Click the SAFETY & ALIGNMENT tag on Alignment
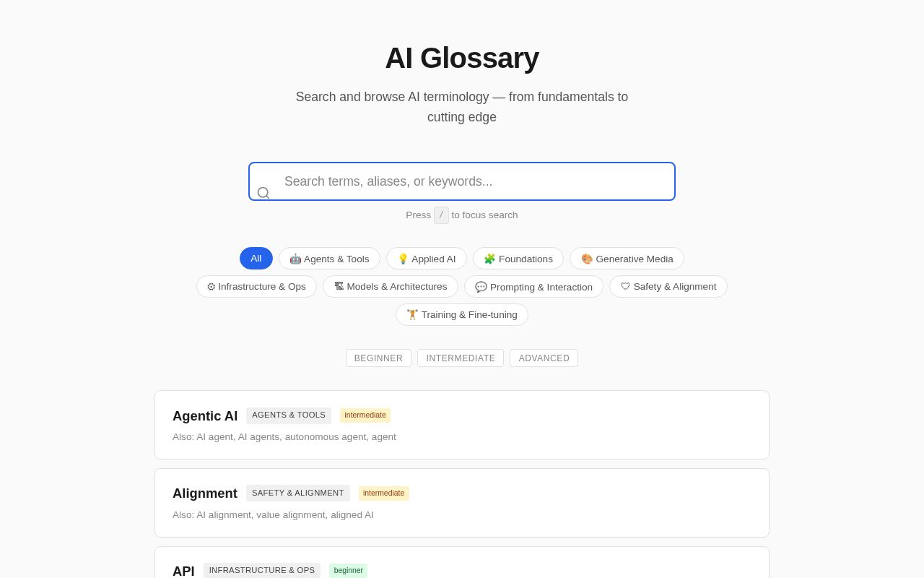Viewport: 924px width, 578px height. pos(298,493)
